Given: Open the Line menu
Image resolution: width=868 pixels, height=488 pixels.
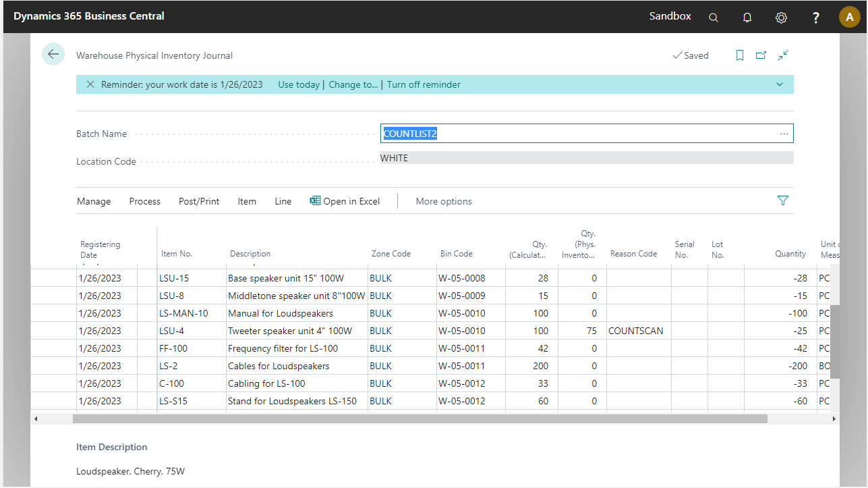Looking at the screenshot, I should pyautogui.click(x=283, y=201).
